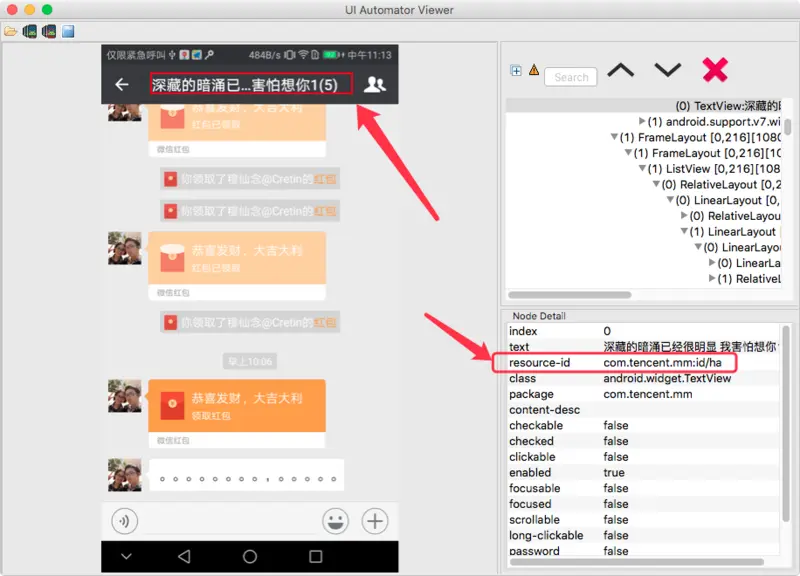Click the tree panel horizontal scrollbar

569,295
